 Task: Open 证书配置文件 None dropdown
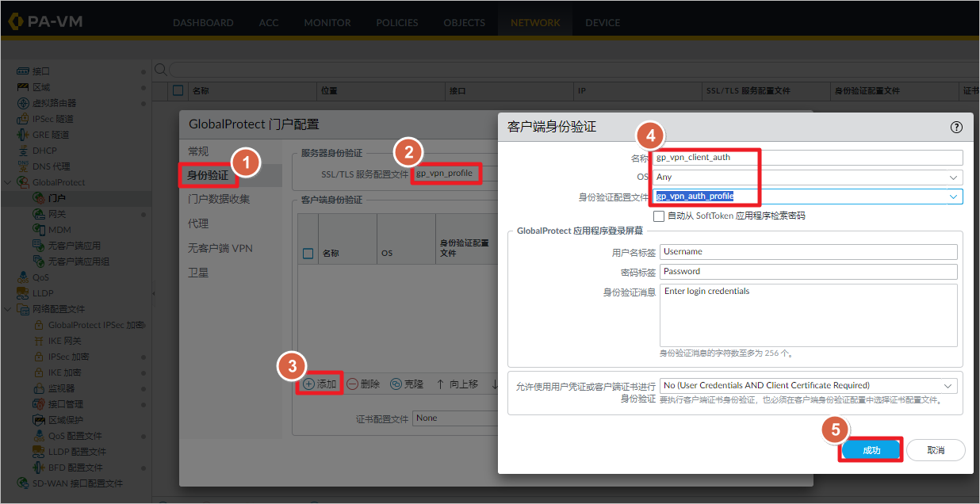[455, 418]
